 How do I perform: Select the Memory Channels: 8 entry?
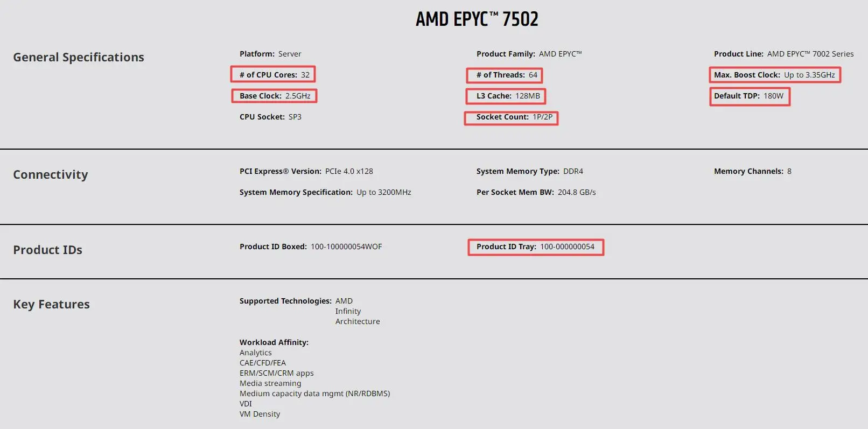pos(752,171)
